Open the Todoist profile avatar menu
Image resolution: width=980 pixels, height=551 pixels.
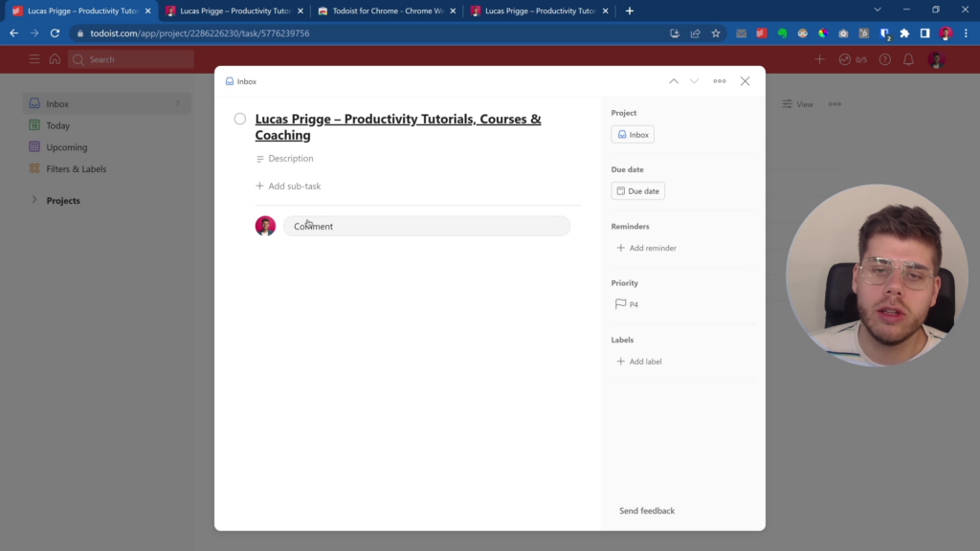(936, 60)
